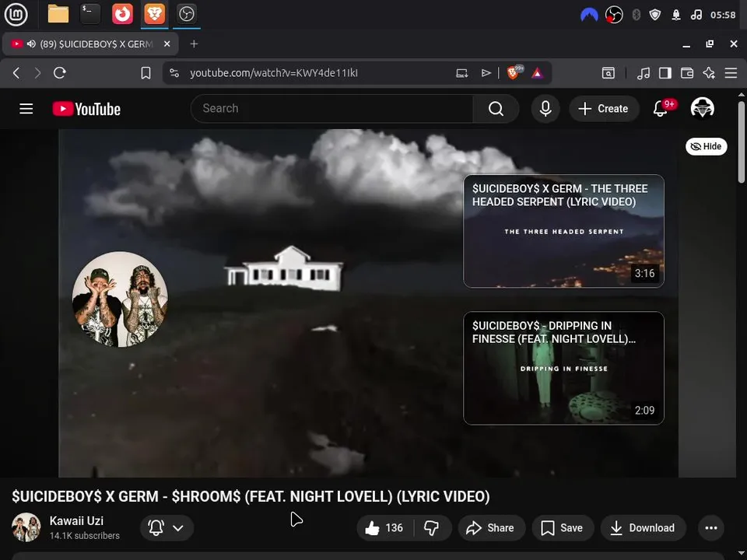Open Dripping In Finesse end card
Viewport: 747px width, 560px height.
[x=563, y=368]
